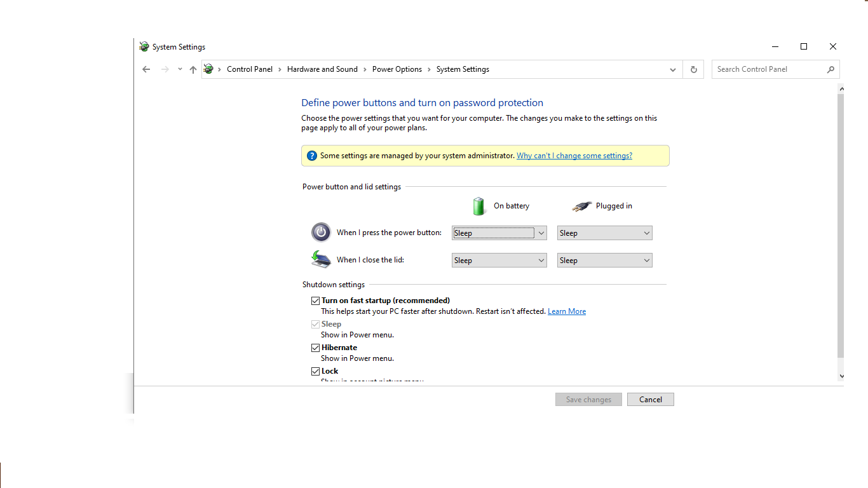The width and height of the screenshot is (868, 488).
Task: Toggle the Hibernate checkbox
Action: pyautogui.click(x=315, y=348)
